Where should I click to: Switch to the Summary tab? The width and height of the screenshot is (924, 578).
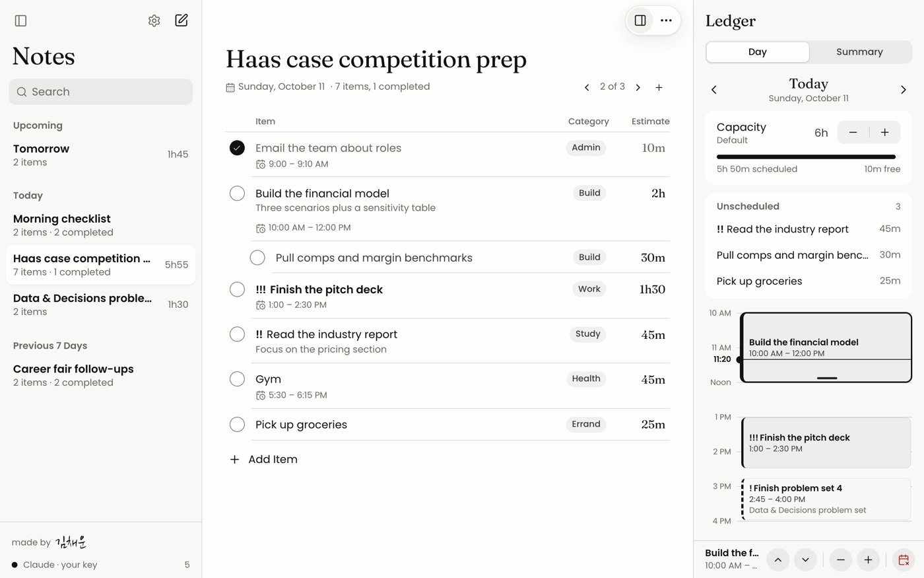859,52
